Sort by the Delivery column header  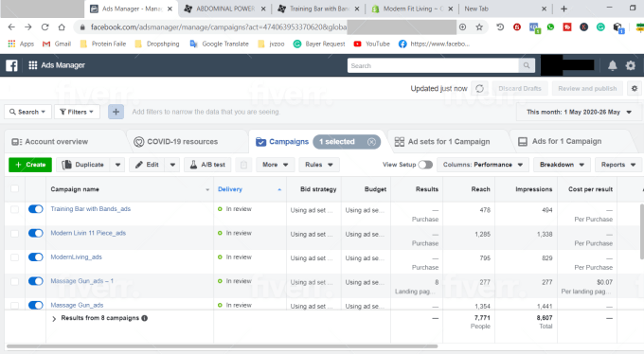(x=230, y=189)
